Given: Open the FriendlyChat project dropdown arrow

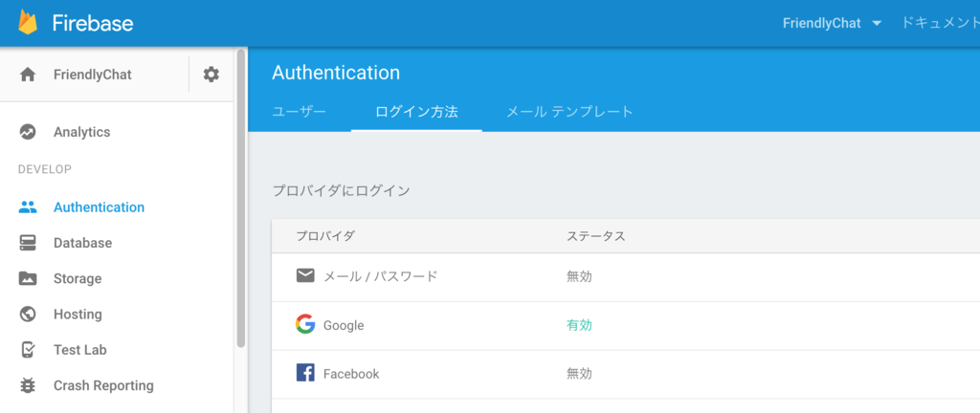Looking at the screenshot, I should pyautogui.click(x=877, y=24).
